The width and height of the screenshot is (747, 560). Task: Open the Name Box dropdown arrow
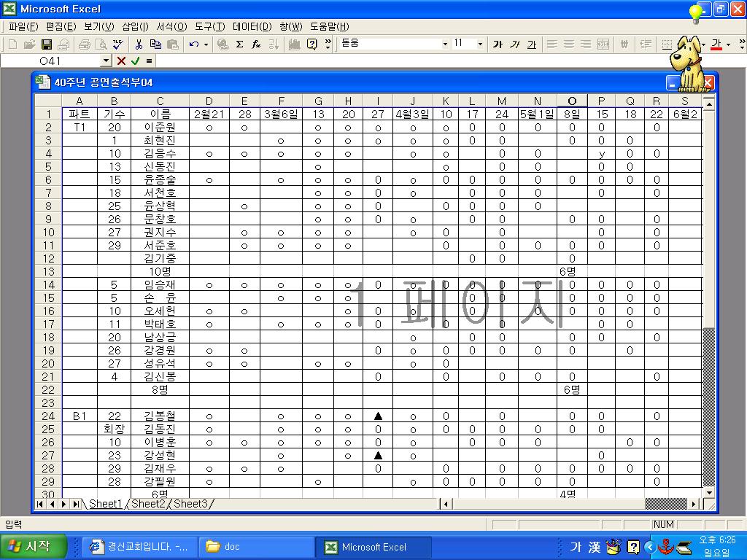pos(106,61)
